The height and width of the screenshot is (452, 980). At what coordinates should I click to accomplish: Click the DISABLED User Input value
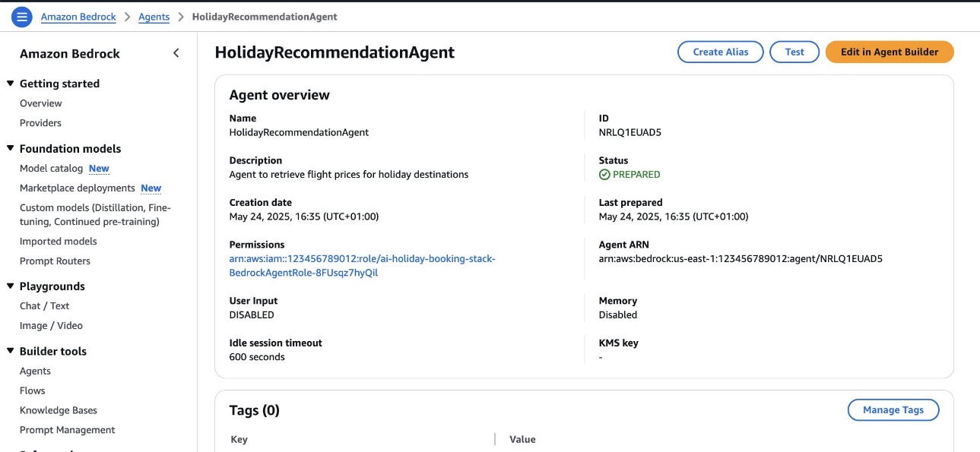252,315
